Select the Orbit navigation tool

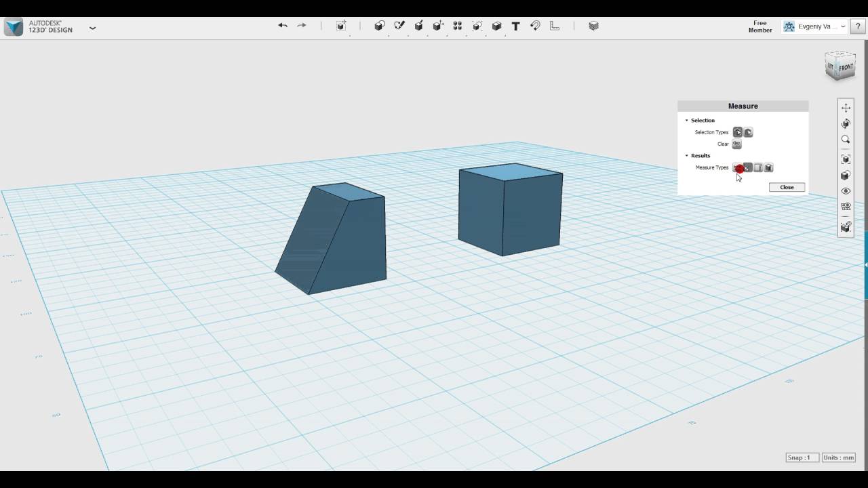coord(846,123)
